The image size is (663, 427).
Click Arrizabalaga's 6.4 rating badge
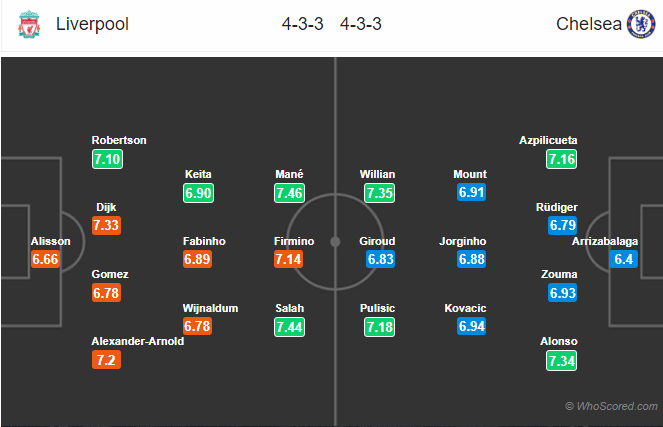click(x=623, y=259)
